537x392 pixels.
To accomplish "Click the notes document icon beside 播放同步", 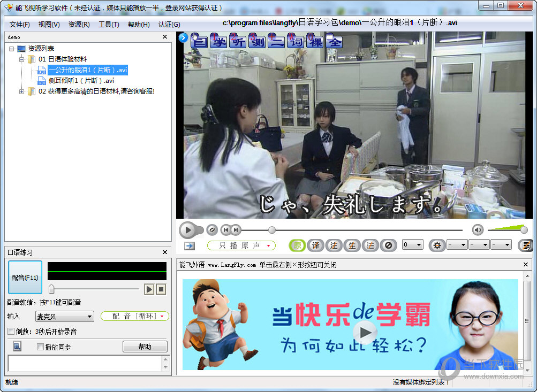I will pos(17,346).
